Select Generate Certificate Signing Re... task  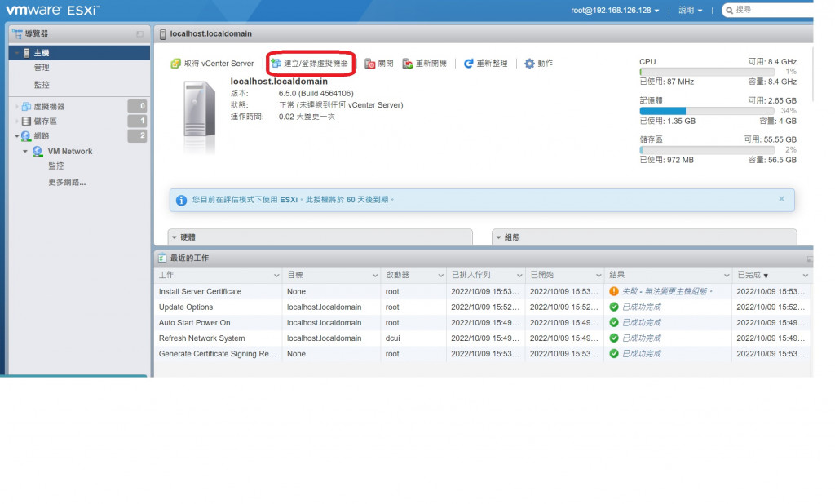coord(483,354)
